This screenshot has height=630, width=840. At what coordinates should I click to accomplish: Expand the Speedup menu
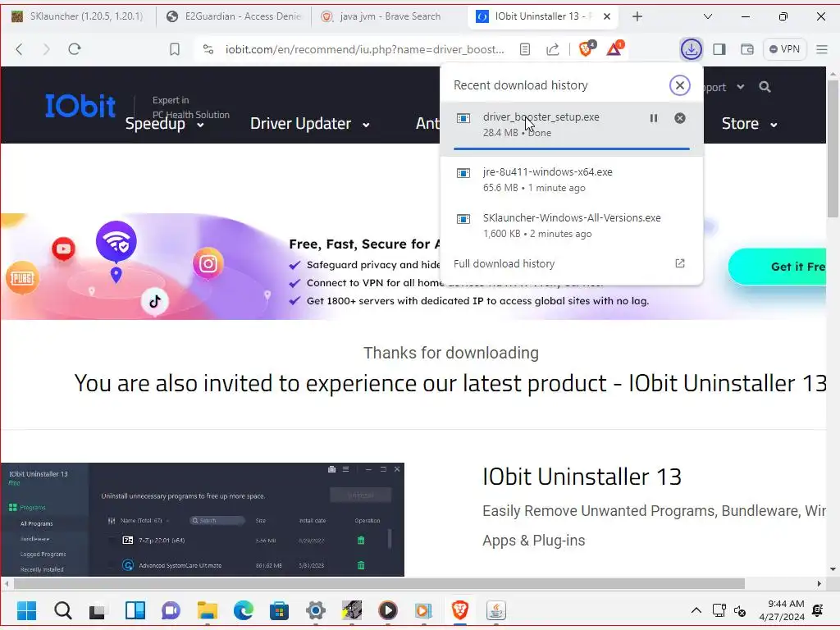(164, 124)
